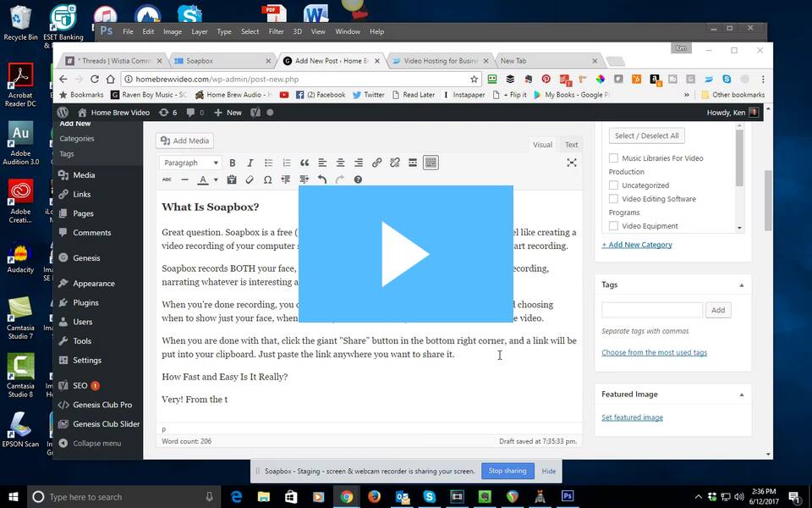Open the + New admin bar menu
Screen dimensions: 812x508
228,113
